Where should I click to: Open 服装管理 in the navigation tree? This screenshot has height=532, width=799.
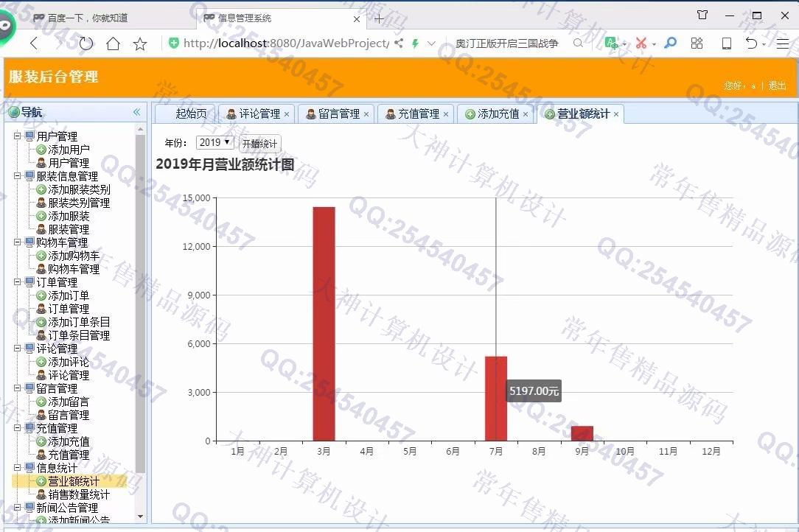(x=69, y=229)
